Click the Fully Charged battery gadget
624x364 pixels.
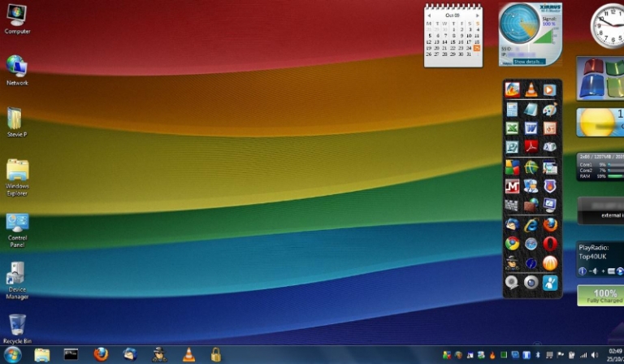point(601,296)
